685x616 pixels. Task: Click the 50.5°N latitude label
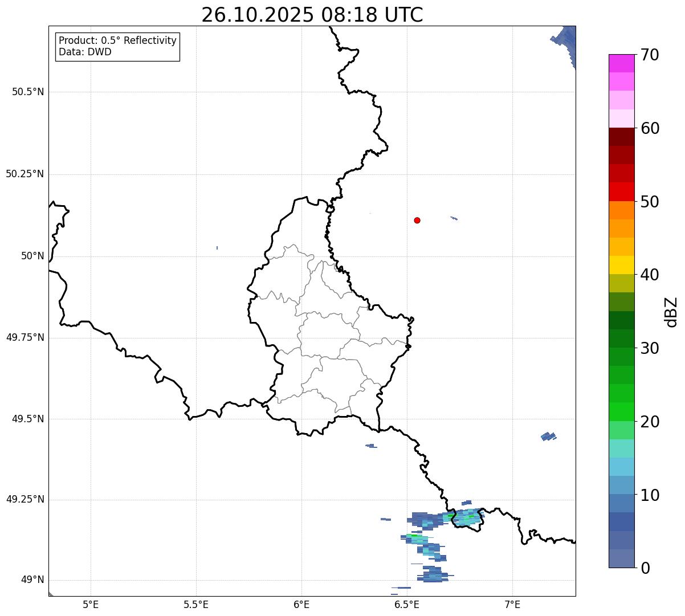click(x=28, y=92)
